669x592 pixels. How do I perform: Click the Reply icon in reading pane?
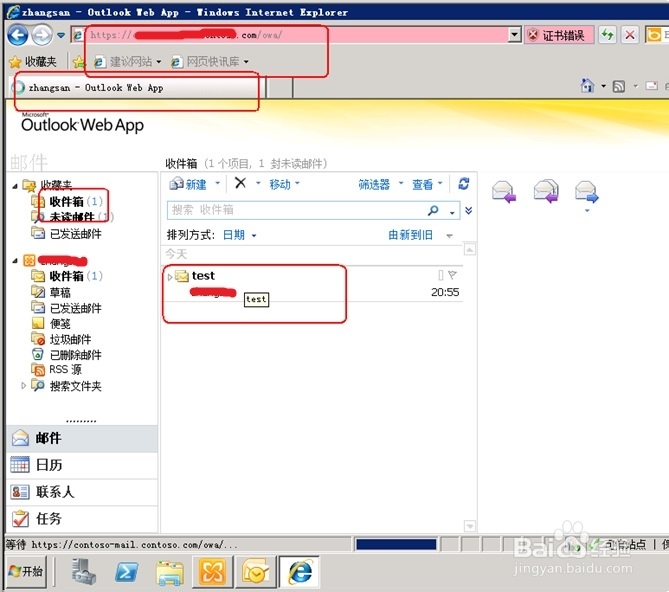[504, 192]
